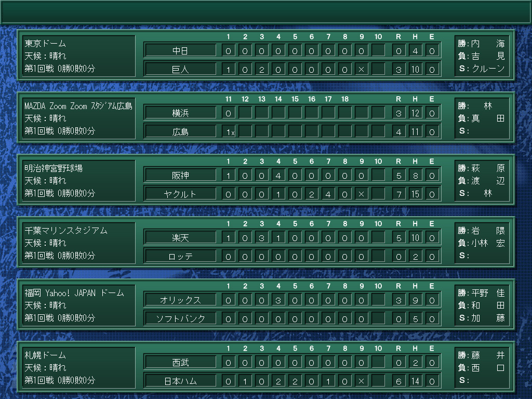
Task: Click 広島 11th inning score 1x
Action: [x=229, y=132]
